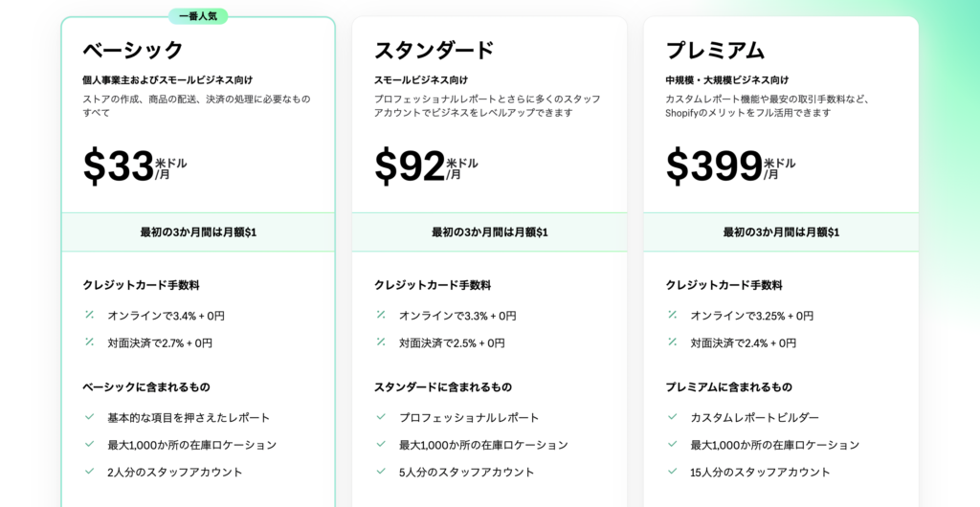The height and width of the screenshot is (507, 980).
Task: Click the $399 price on the プレミアム plan
Action: pos(714,166)
